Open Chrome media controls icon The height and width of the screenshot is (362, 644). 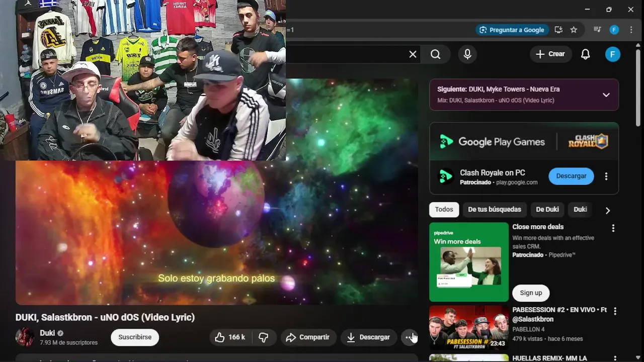tap(597, 30)
